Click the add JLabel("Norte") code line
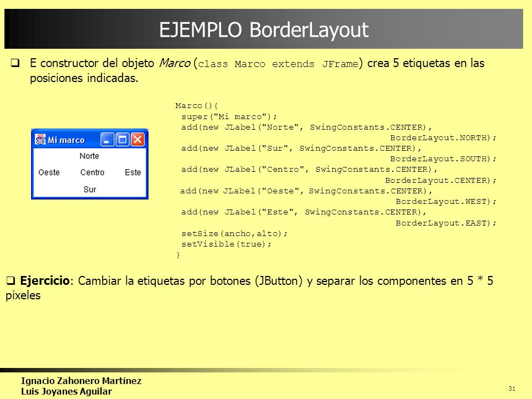The width and height of the screenshot is (532, 399). point(306,127)
